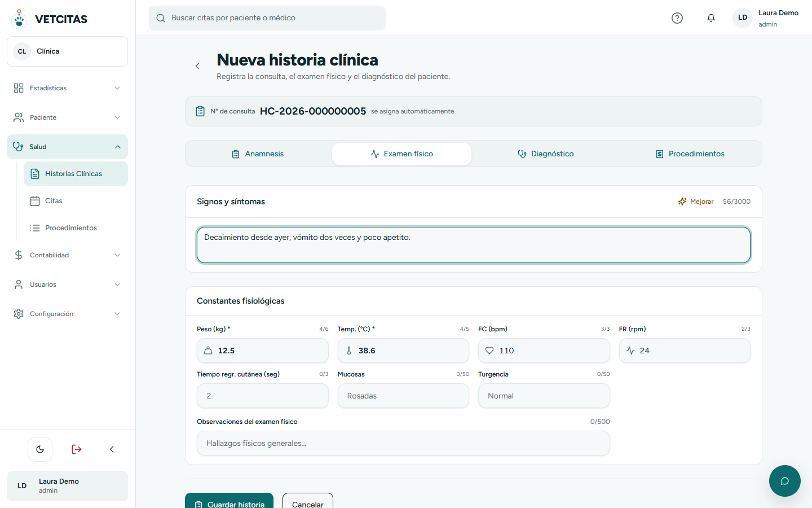Expand Configuración chevron
Screen dimensions: 812x508
coord(117,314)
